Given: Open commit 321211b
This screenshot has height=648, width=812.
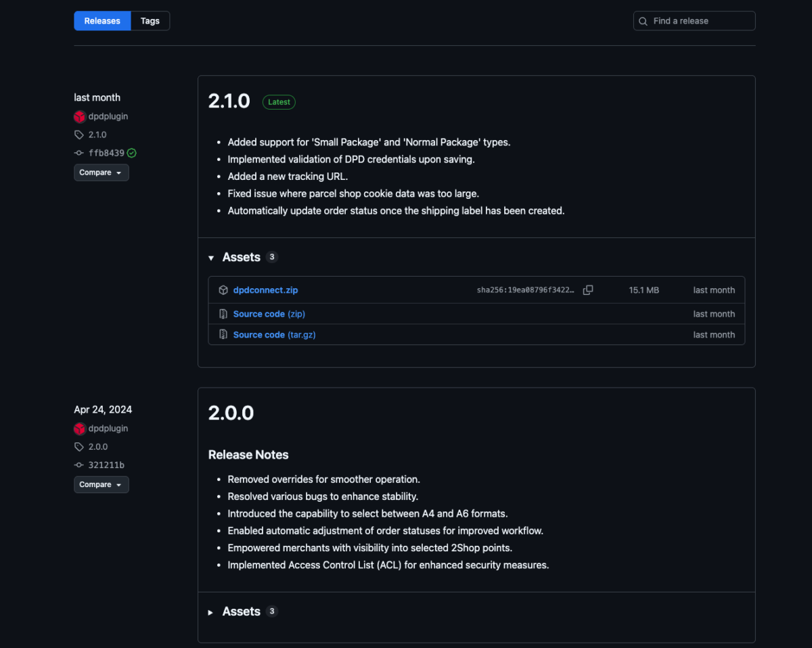Looking at the screenshot, I should click(106, 465).
